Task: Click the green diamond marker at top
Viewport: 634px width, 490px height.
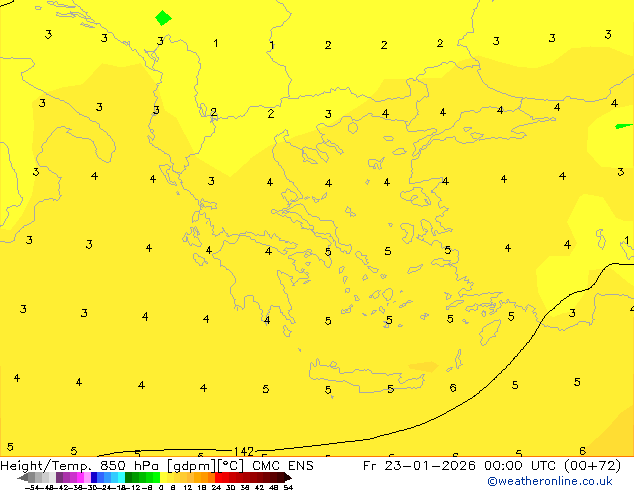Action: [163, 17]
